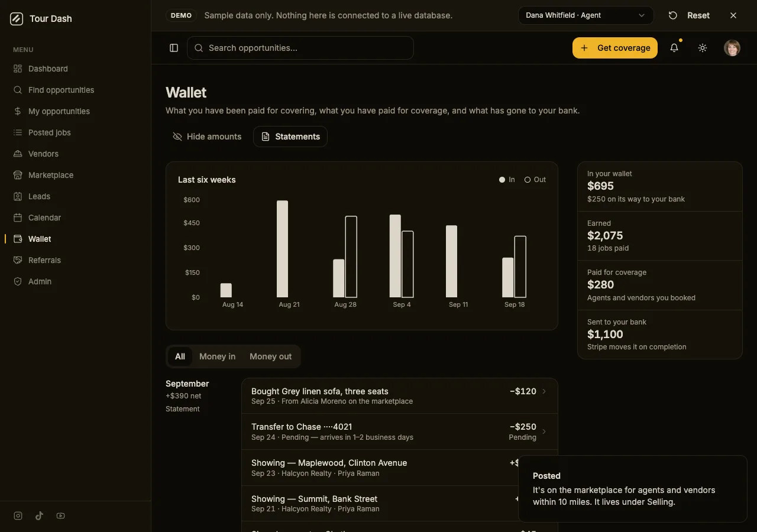This screenshot has width=757, height=532.
Task: Open the September Statement link
Action: (183, 409)
